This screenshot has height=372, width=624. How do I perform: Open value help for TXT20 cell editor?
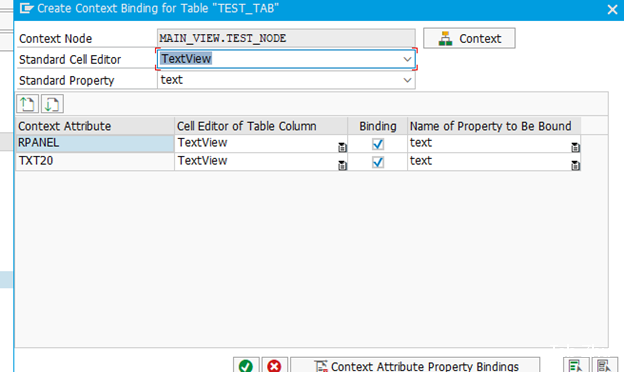[342, 165]
